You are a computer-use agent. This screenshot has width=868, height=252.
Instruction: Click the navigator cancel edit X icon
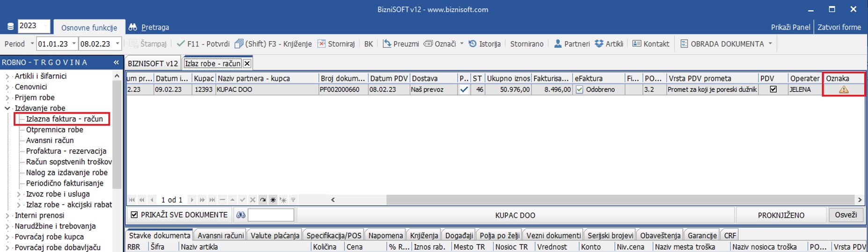click(x=252, y=200)
